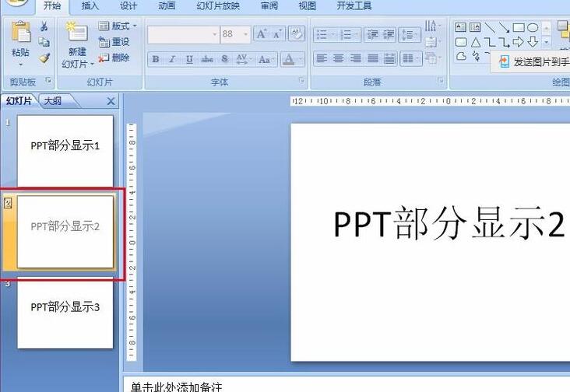The width and height of the screenshot is (570, 392).
Task: Switch to the 大纲 outline pane tab
Action: click(53, 101)
